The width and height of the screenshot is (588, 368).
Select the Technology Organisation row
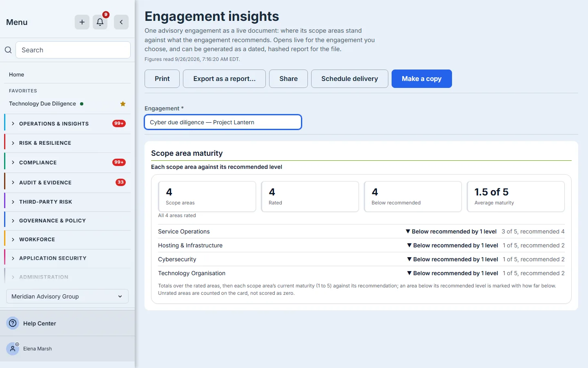361,273
